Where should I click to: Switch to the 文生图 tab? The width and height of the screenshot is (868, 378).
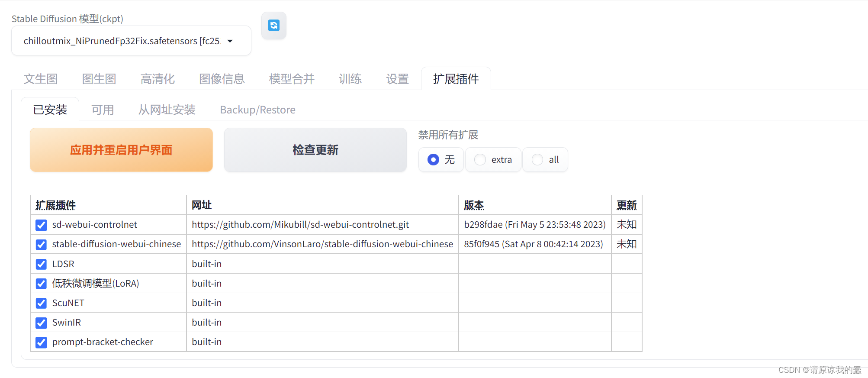point(41,79)
